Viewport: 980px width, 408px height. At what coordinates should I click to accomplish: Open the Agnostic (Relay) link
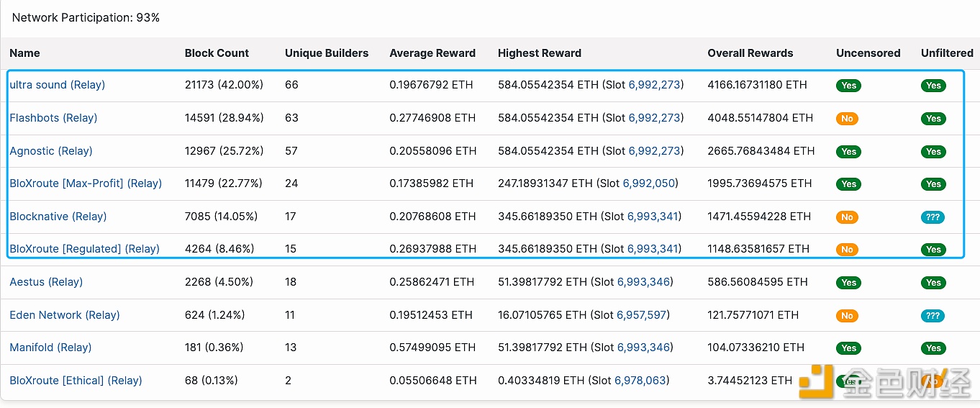point(51,151)
